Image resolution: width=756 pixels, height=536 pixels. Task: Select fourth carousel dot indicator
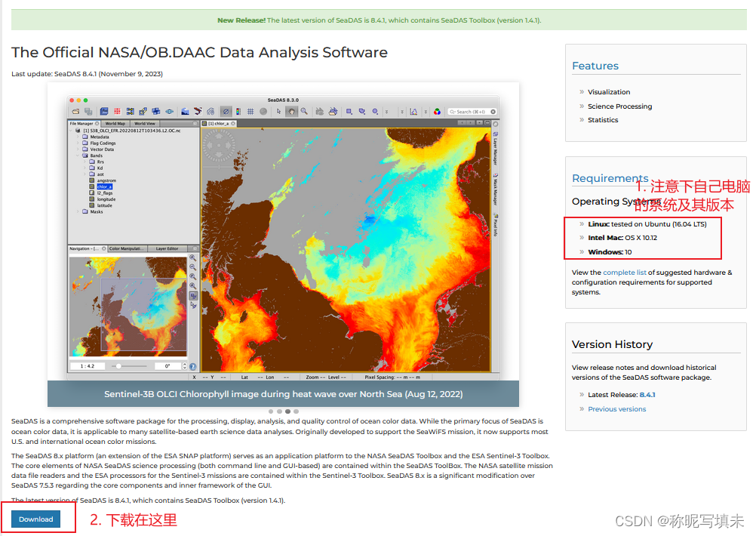297,411
